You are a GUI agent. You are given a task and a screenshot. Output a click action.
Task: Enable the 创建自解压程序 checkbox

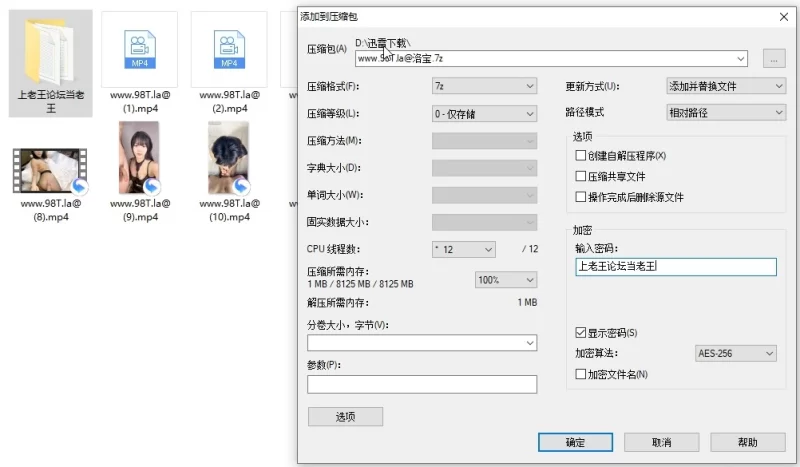pyautogui.click(x=580, y=155)
